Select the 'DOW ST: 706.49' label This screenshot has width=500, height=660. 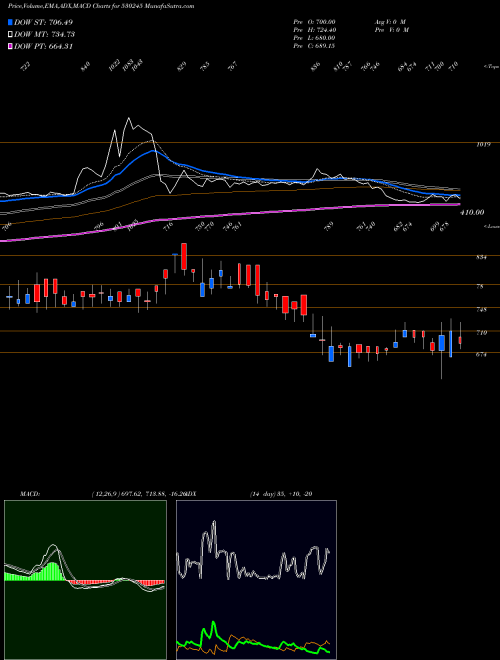[44, 22]
